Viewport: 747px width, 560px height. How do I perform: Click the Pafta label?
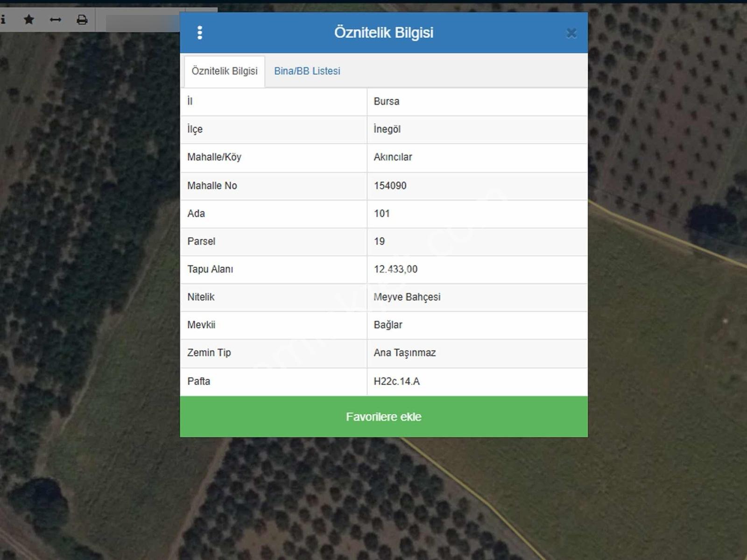click(x=199, y=381)
